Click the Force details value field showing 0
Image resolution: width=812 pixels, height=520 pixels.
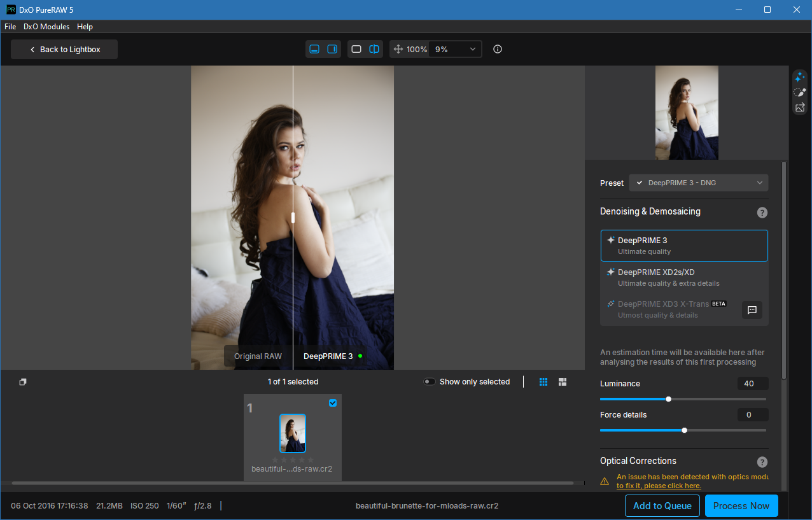[753, 415]
